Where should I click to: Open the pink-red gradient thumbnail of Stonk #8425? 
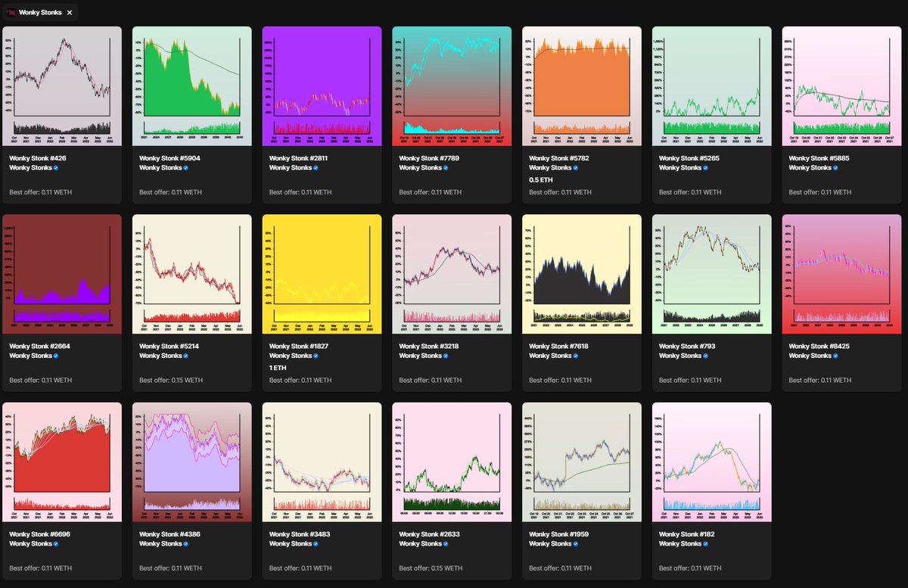pyautogui.click(x=842, y=274)
